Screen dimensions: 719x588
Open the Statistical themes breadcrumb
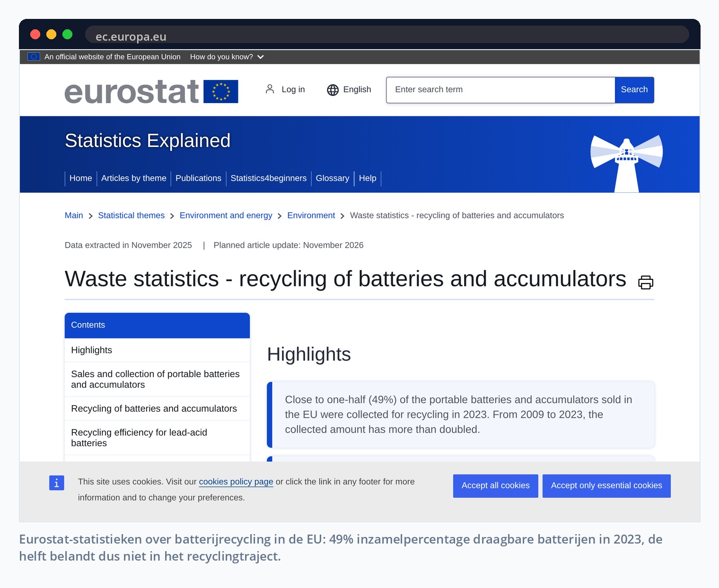point(132,216)
